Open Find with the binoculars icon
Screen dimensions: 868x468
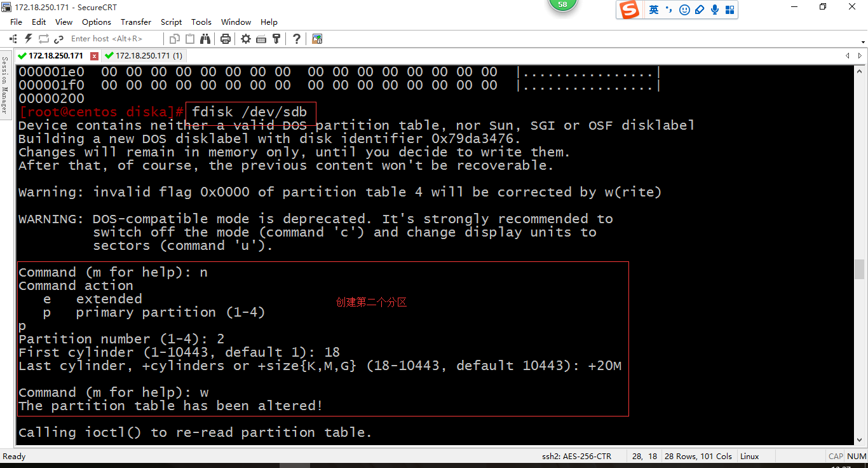coord(205,39)
